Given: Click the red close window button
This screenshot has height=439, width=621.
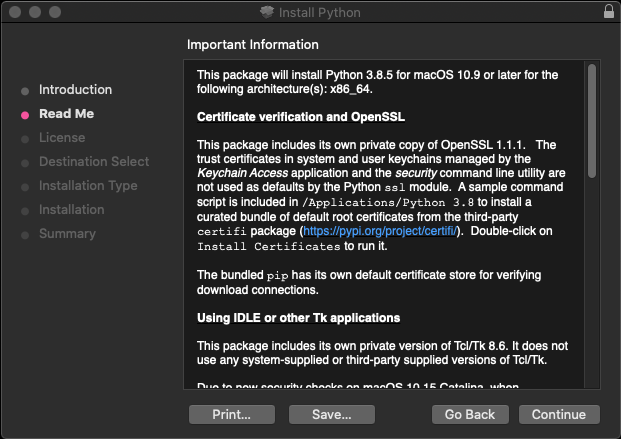Looking at the screenshot, I should tap(15, 12).
